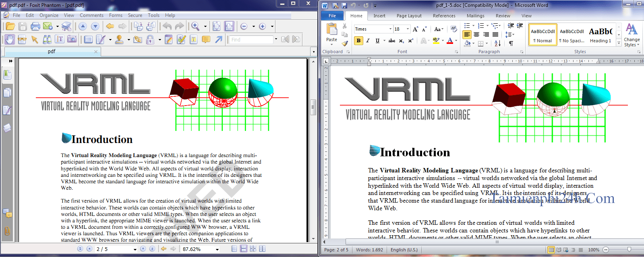Image resolution: width=644 pixels, height=257 pixels.
Task: Select the Stamp tool in Foxit
Action: [x=119, y=39]
